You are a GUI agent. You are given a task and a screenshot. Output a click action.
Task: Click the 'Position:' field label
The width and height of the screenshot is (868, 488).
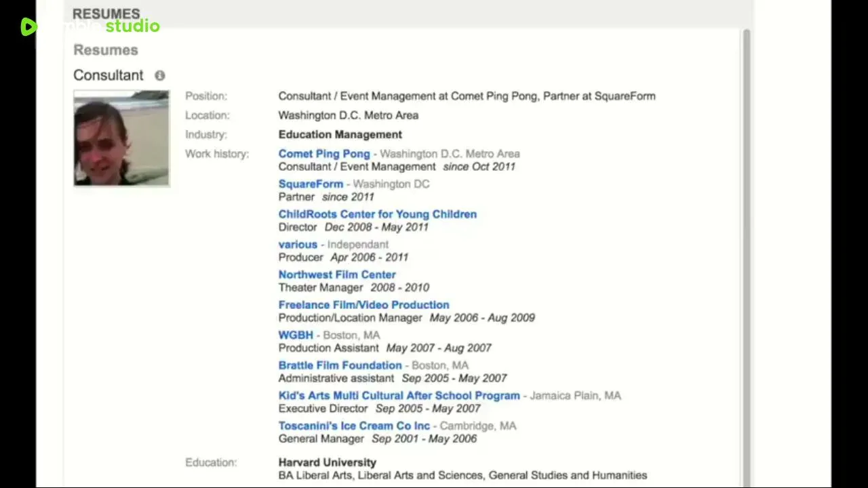coord(206,96)
